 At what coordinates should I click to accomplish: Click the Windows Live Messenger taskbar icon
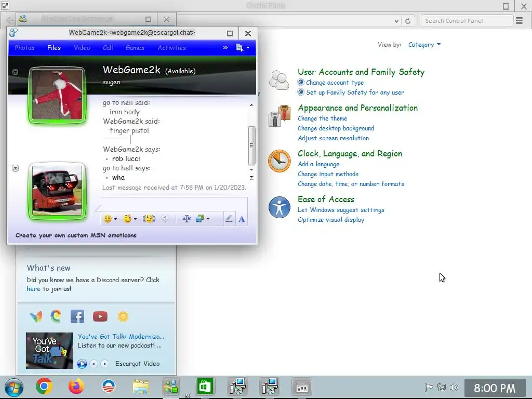(x=171, y=387)
